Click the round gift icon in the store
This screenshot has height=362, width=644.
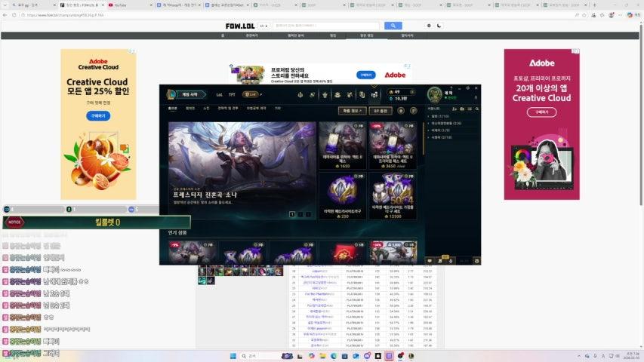[401, 110]
